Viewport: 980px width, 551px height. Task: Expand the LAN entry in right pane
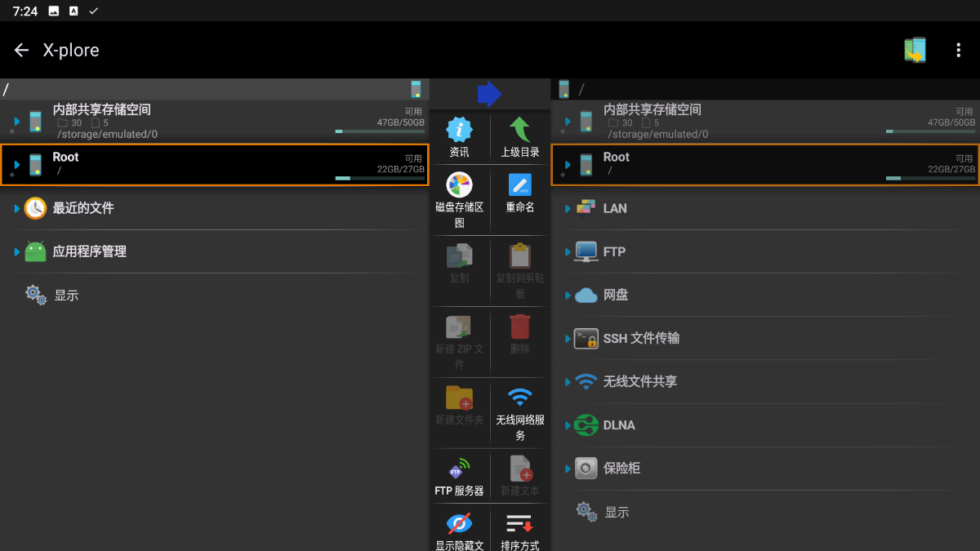click(614, 208)
